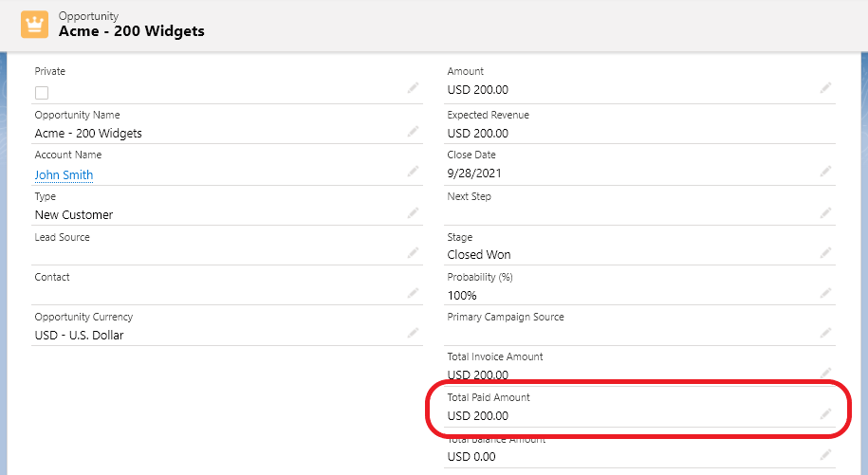
Task: Edit the Private field pencil icon
Action: [413, 88]
